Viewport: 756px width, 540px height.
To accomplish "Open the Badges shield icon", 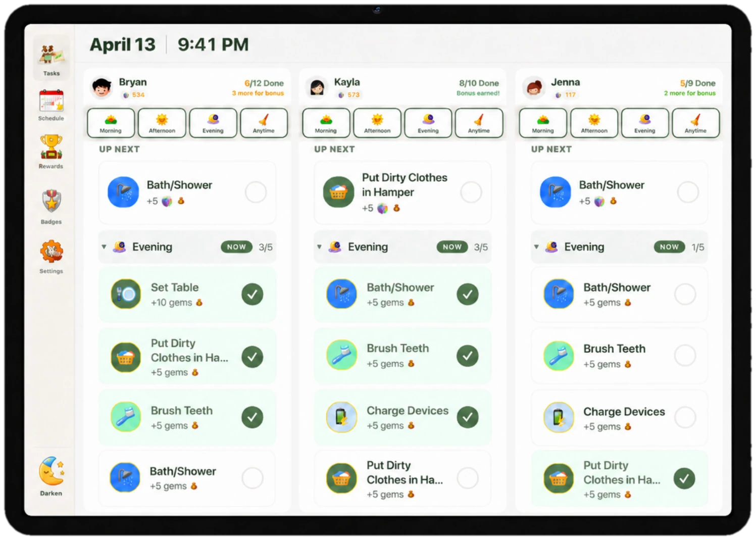I will pyautogui.click(x=52, y=202).
